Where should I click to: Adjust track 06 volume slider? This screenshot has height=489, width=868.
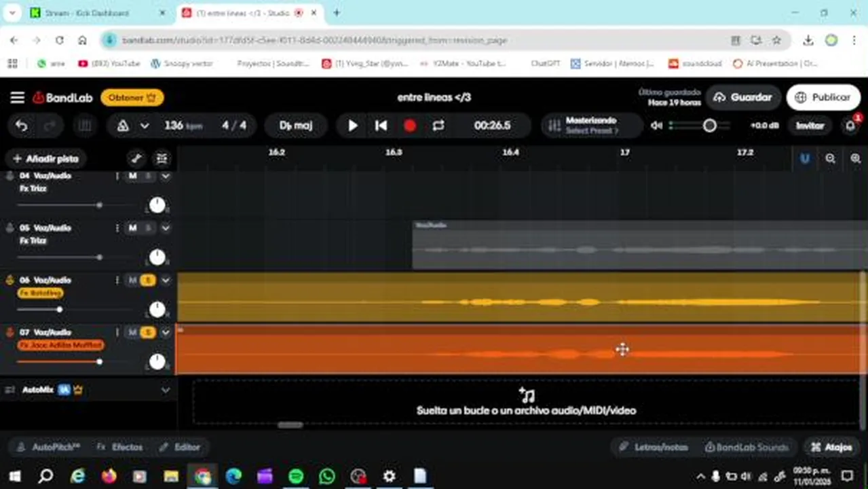click(x=60, y=309)
